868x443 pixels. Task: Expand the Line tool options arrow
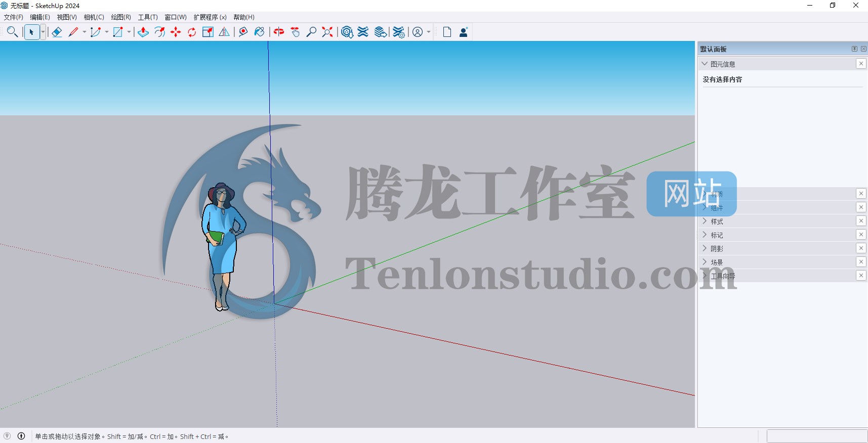tap(85, 32)
